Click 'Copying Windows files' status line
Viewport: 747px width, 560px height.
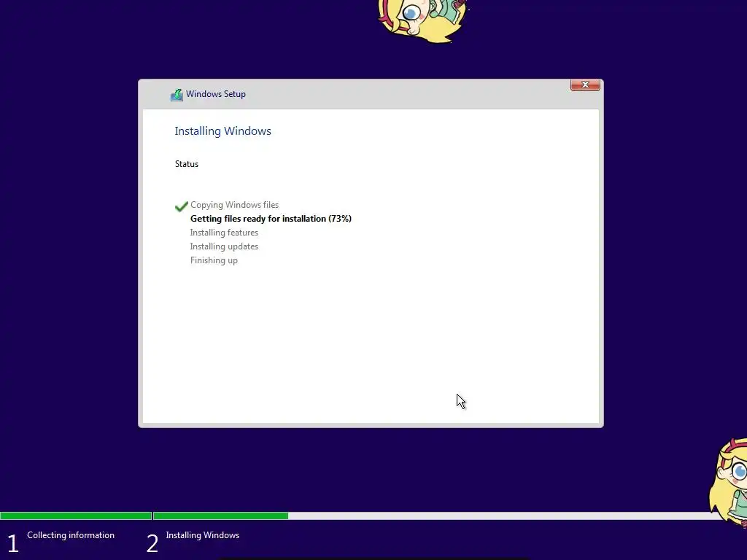coord(234,205)
